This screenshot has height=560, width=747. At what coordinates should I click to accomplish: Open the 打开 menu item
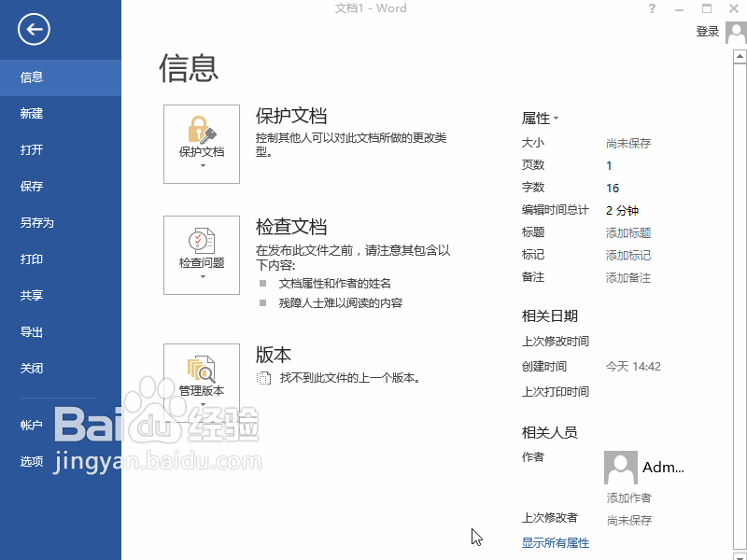pos(61,150)
